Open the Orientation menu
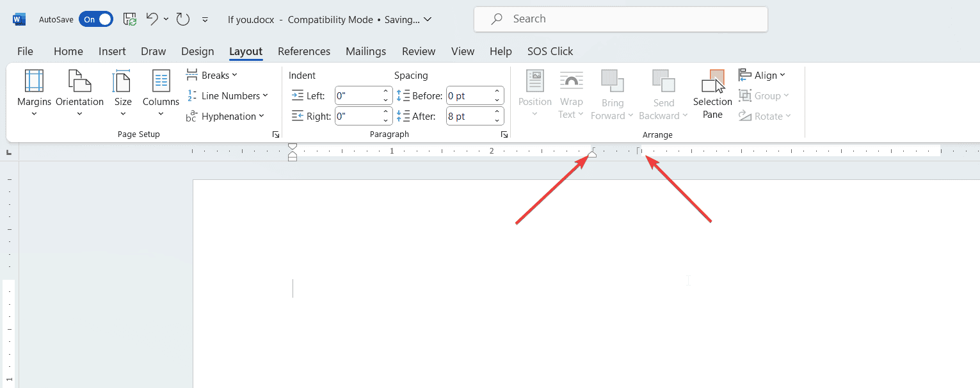Viewport: 980px width, 388px height. pyautogui.click(x=79, y=93)
